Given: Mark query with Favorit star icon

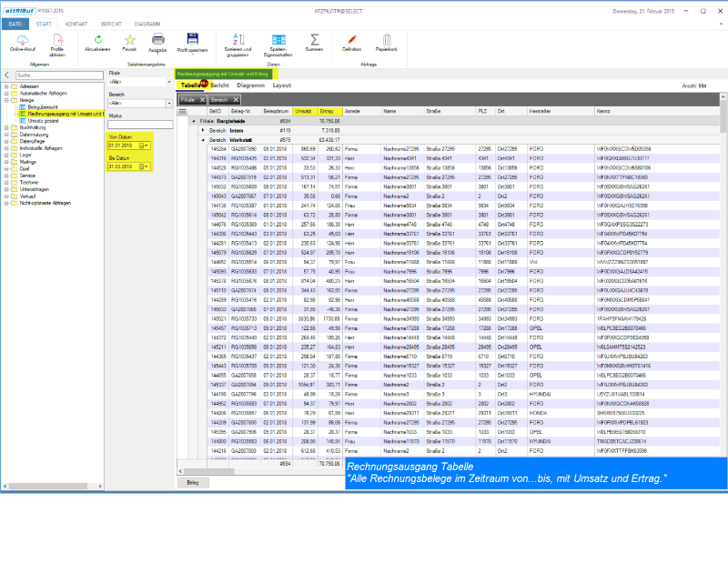Looking at the screenshot, I should 130,39.
